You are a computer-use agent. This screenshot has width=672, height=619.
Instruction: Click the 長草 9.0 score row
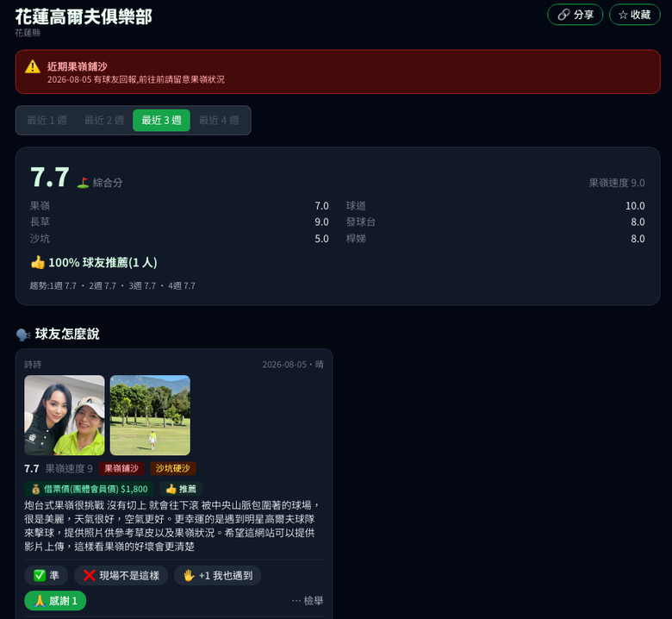point(179,222)
